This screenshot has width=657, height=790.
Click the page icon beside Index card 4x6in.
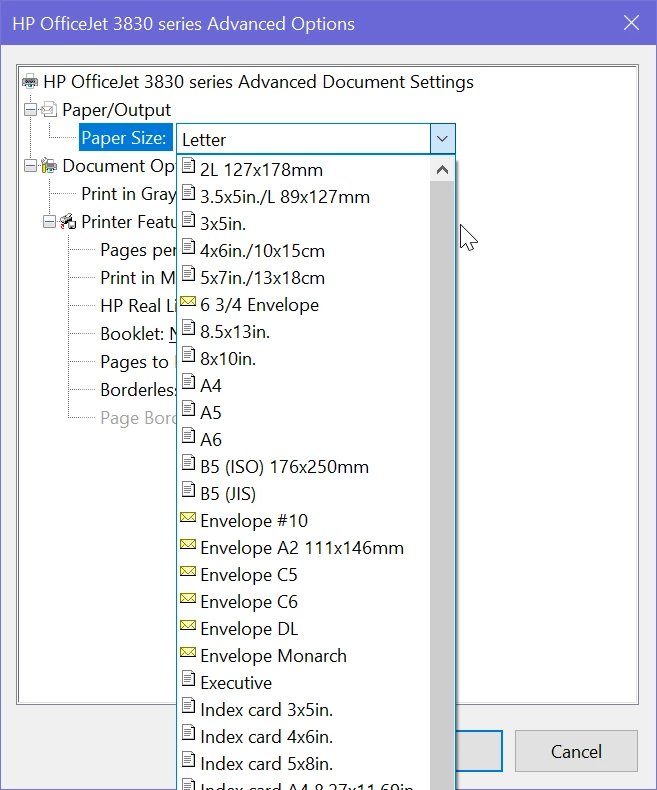[x=188, y=732]
